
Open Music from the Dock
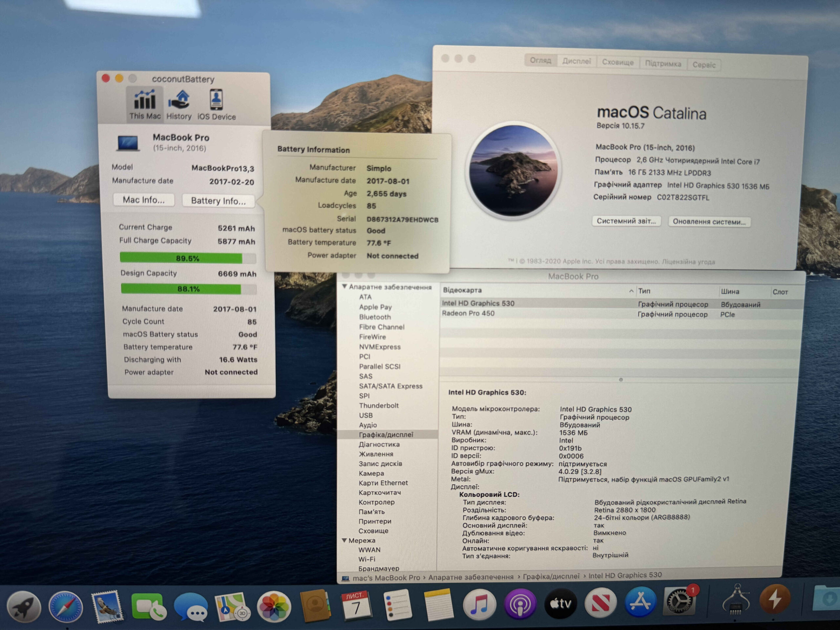479,604
